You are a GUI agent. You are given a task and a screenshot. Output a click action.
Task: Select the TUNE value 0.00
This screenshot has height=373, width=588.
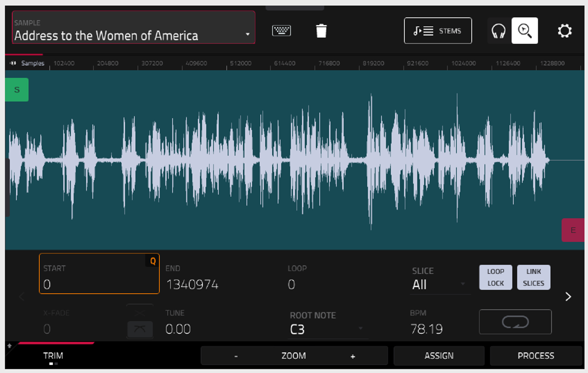coord(178,329)
